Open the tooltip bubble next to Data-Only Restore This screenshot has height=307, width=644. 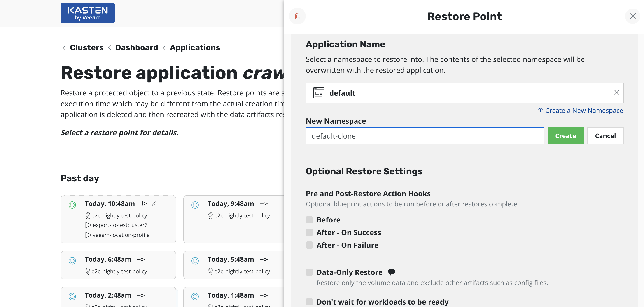click(x=392, y=272)
